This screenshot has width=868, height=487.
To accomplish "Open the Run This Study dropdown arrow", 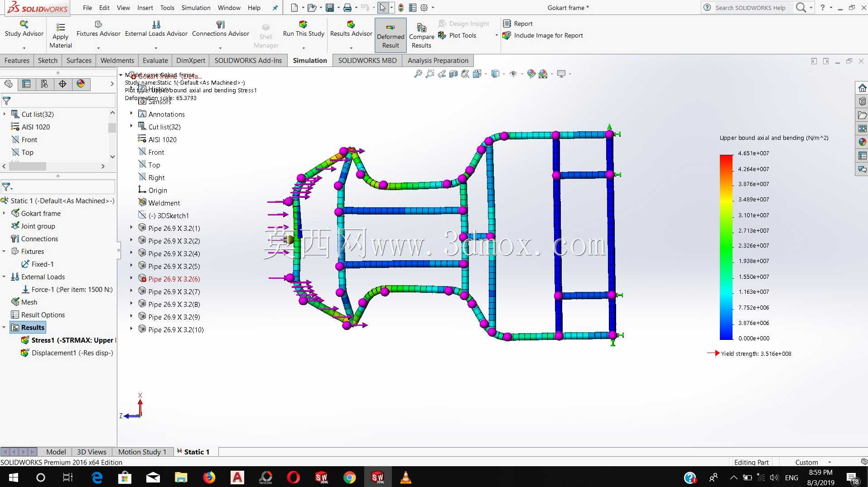I will [304, 48].
